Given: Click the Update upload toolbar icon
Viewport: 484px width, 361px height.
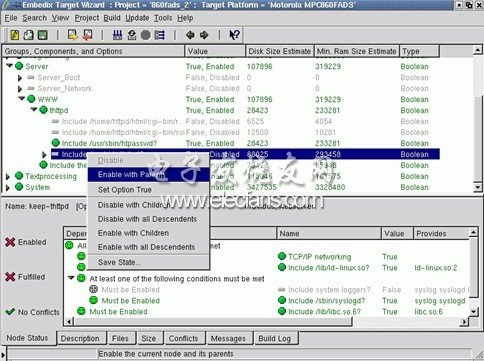Looking at the screenshot, I should 132,35.
